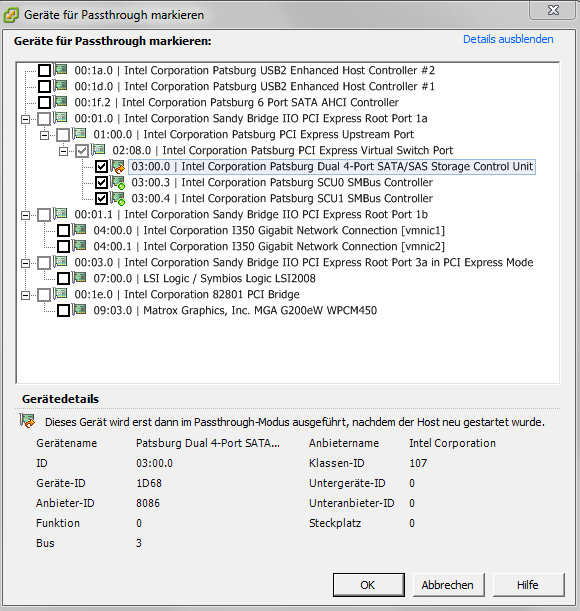Select the 09:03.0 Matrox Graphics tree row
Viewport: 580px width, 611px height.
coord(235,310)
